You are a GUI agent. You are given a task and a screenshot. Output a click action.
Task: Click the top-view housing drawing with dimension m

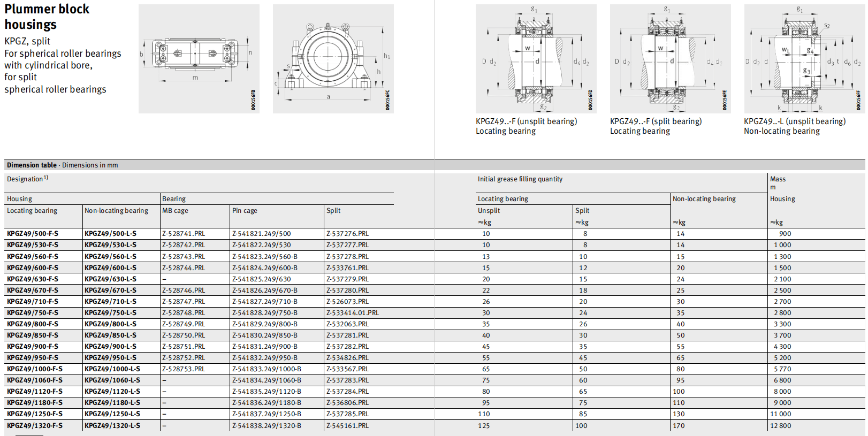click(x=199, y=58)
